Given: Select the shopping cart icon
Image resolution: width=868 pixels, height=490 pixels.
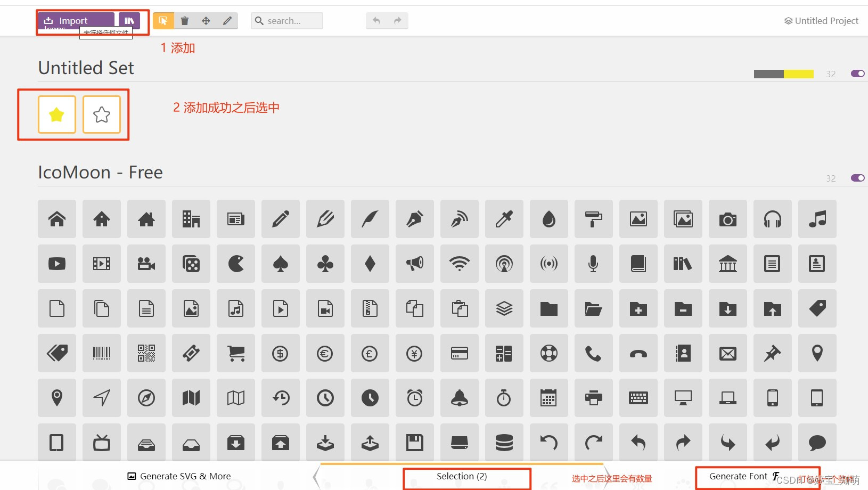Looking at the screenshot, I should click(236, 353).
